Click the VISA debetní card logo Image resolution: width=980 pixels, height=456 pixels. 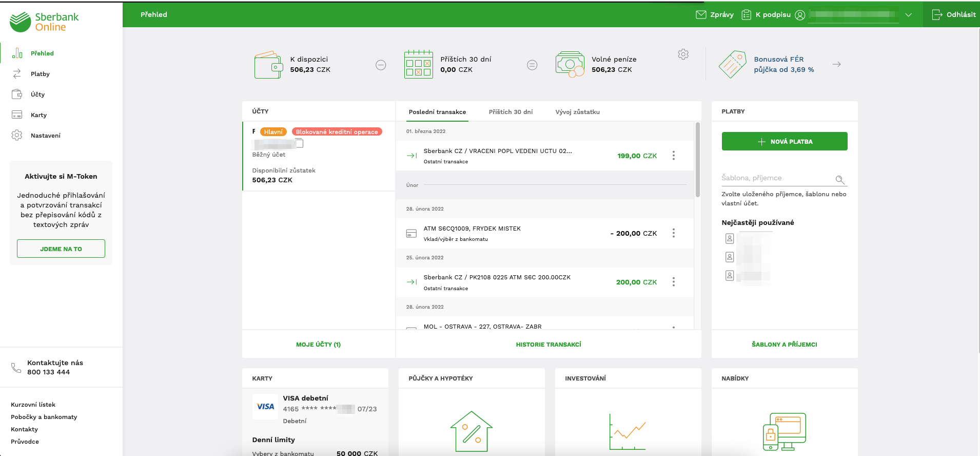point(265,407)
